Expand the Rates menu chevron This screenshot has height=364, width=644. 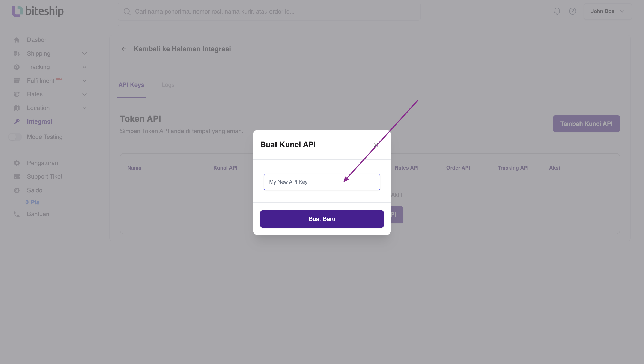coord(84,94)
